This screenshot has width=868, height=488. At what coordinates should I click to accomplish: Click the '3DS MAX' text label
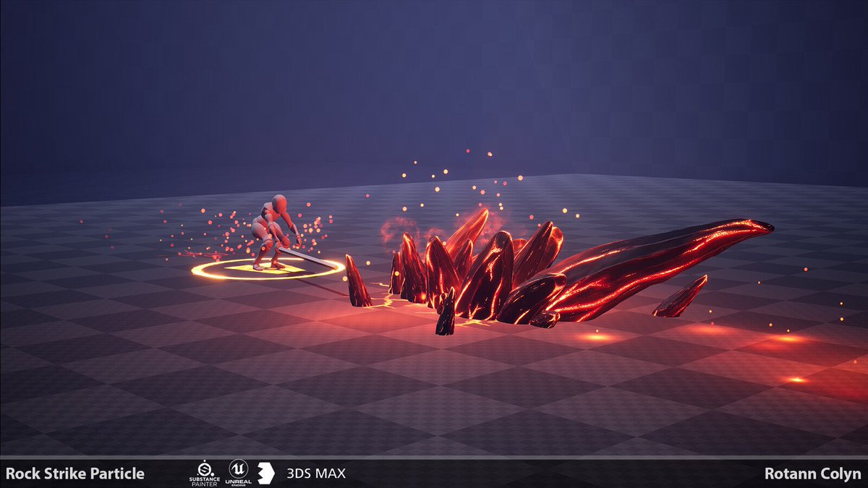[x=316, y=474]
